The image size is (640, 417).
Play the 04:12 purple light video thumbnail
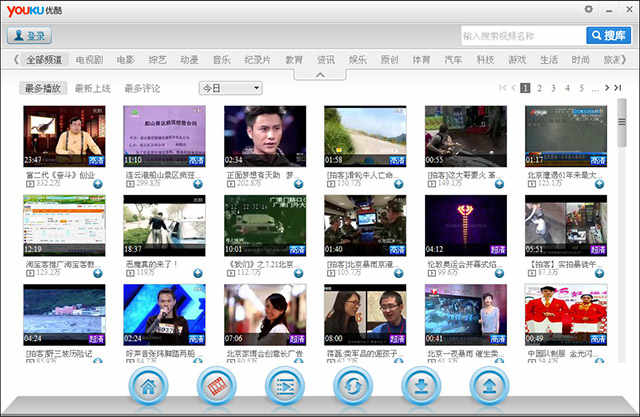pos(466,226)
